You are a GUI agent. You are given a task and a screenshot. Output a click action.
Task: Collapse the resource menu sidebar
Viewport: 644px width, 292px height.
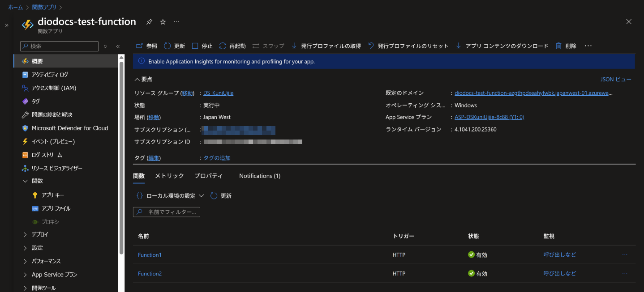click(x=118, y=46)
